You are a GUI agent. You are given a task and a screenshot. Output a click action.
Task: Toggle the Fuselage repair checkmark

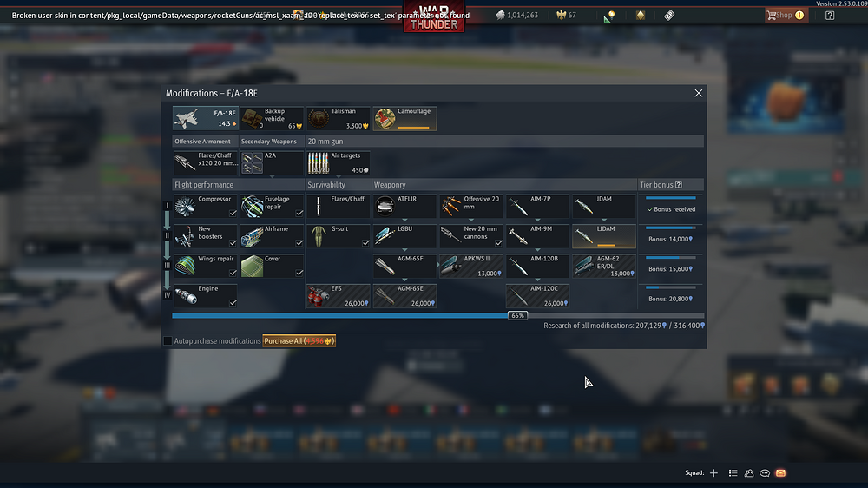pyautogui.click(x=299, y=214)
